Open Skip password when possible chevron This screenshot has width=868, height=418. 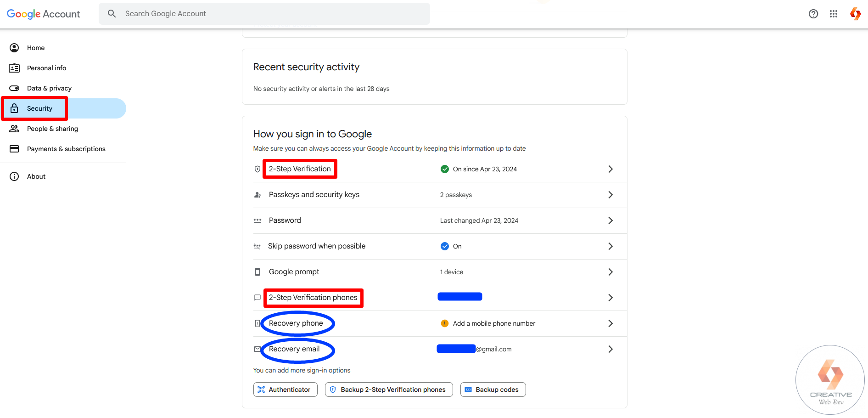[x=610, y=246]
